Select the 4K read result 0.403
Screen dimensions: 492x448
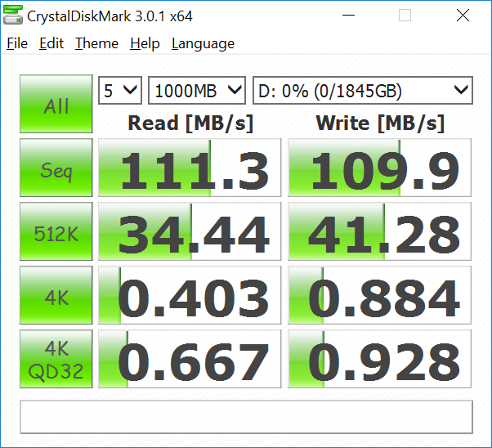(x=190, y=295)
